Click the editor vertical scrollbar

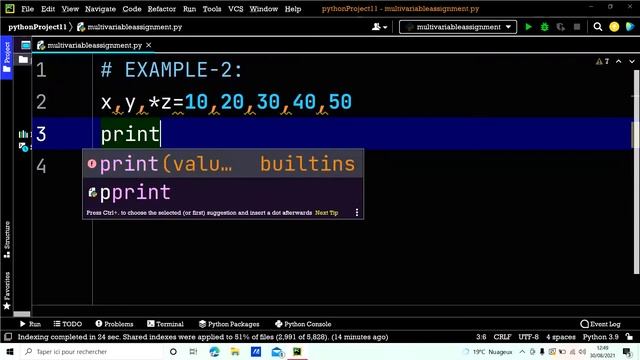pos(636,171)
